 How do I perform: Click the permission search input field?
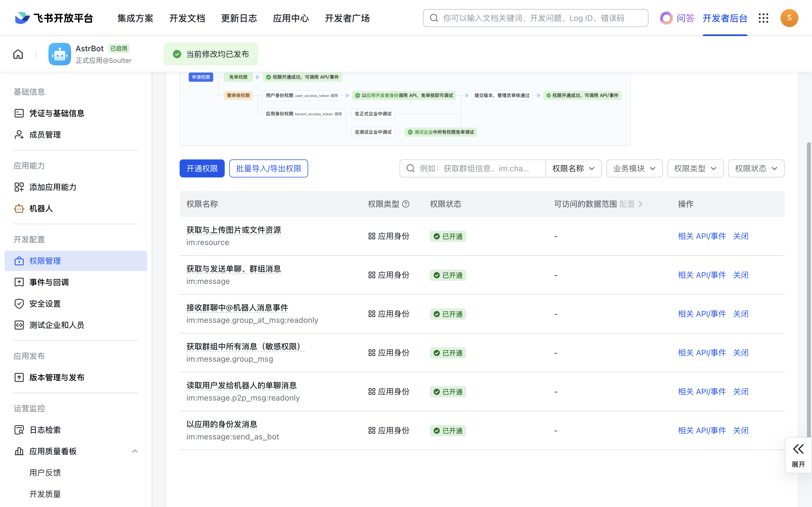pyautogui.click(x=476, y=168)
